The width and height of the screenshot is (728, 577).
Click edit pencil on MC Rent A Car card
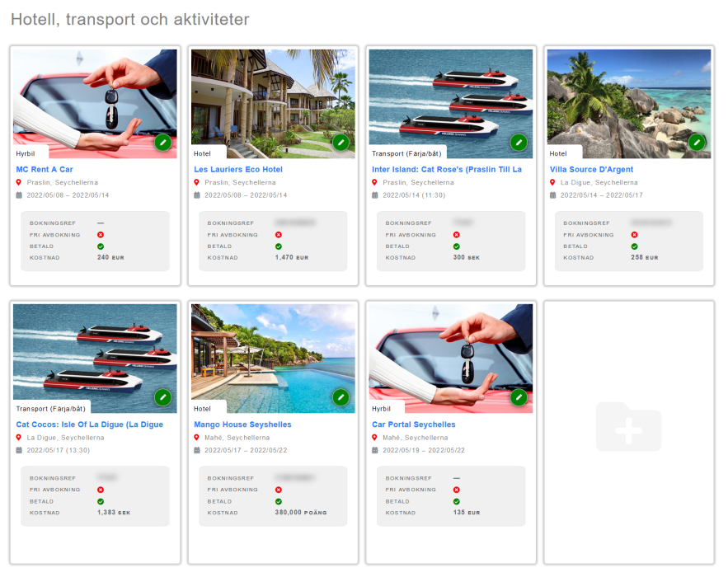[x=163, y=142]
